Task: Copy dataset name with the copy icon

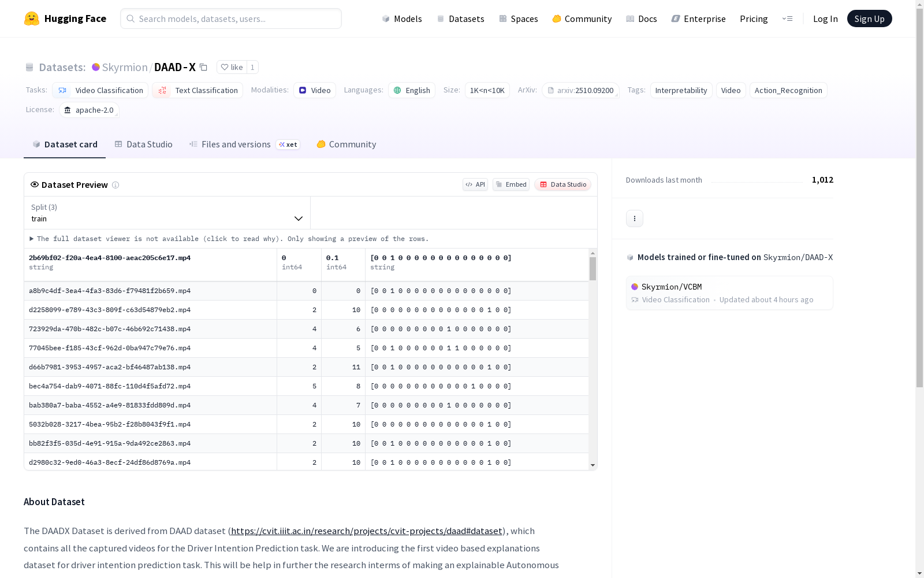Action: click(x=203, y=67)
